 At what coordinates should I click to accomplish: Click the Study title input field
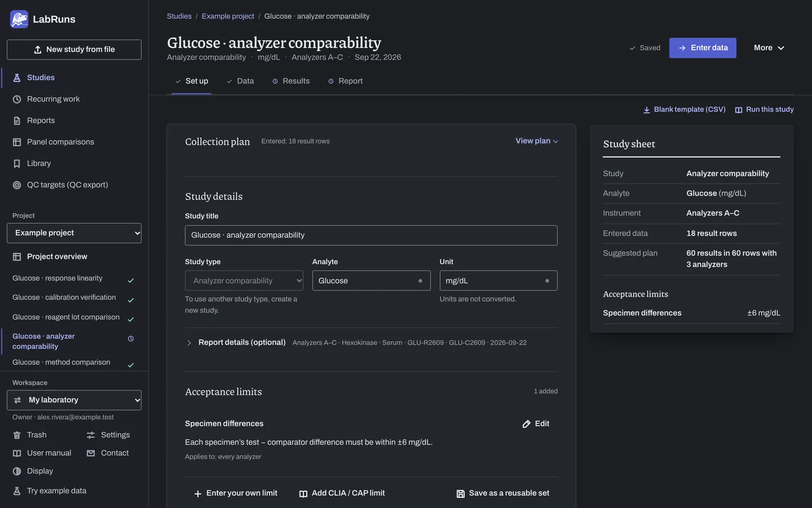click(371, 235)
